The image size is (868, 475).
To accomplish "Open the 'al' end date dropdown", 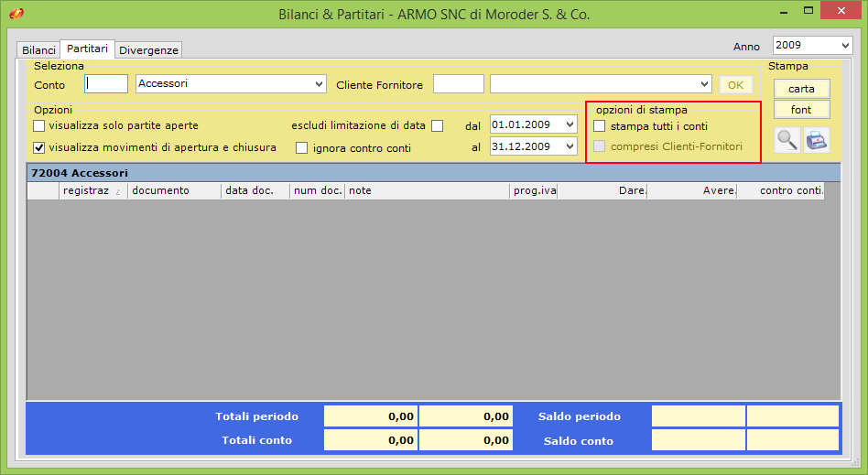I will click(x=570, y=146).
